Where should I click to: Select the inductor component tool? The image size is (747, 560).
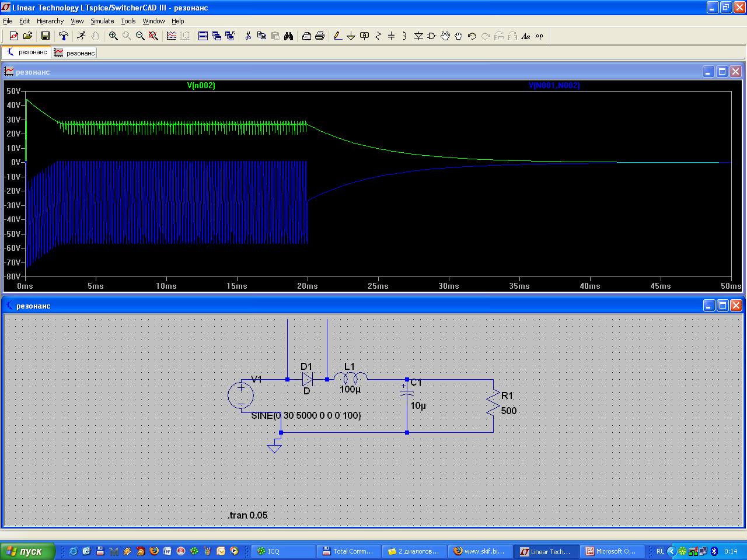point(404,36)
